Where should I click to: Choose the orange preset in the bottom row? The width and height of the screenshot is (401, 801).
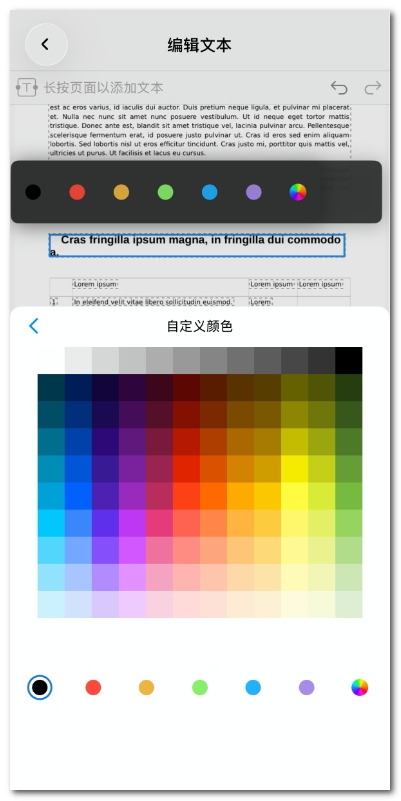coord(147,687)
